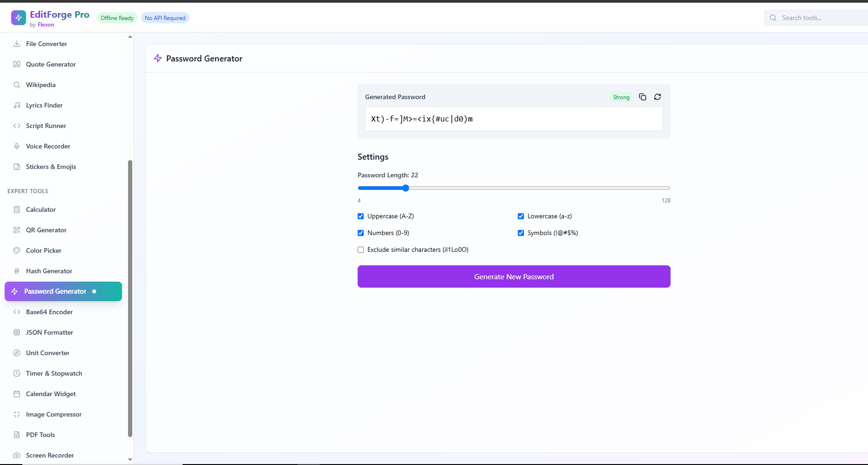Viewport: 868px width, 465px height.
Task: Click the Generate New Password button
Action: (x=514, y=276)
